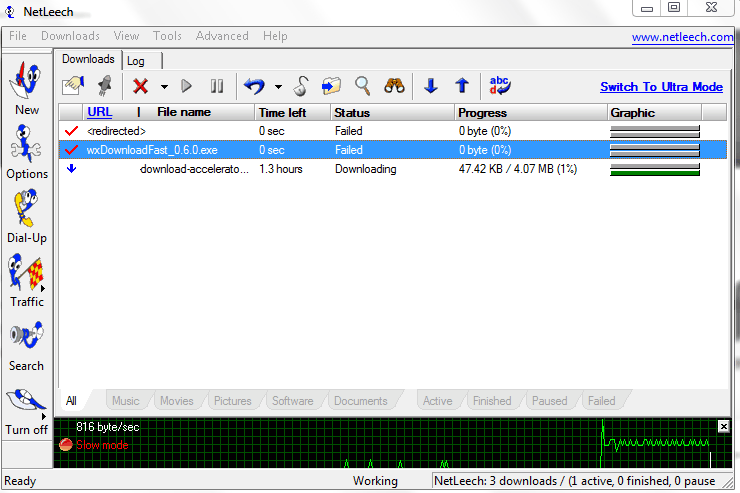Click red checkmark of <redirected> row
Screen dimensions: 740x493
71,131
